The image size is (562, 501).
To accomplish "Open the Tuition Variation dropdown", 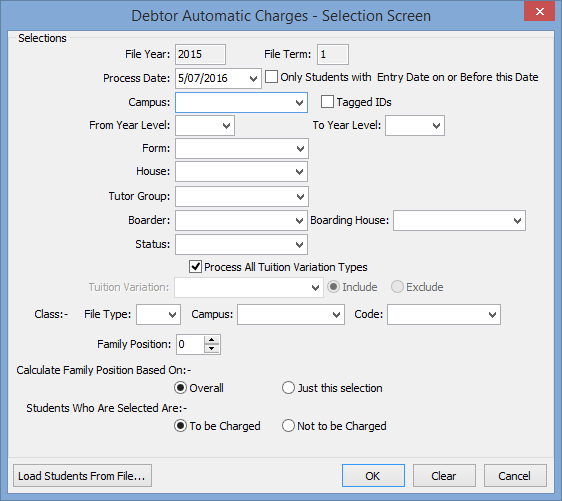I will [x=315, y=287].
